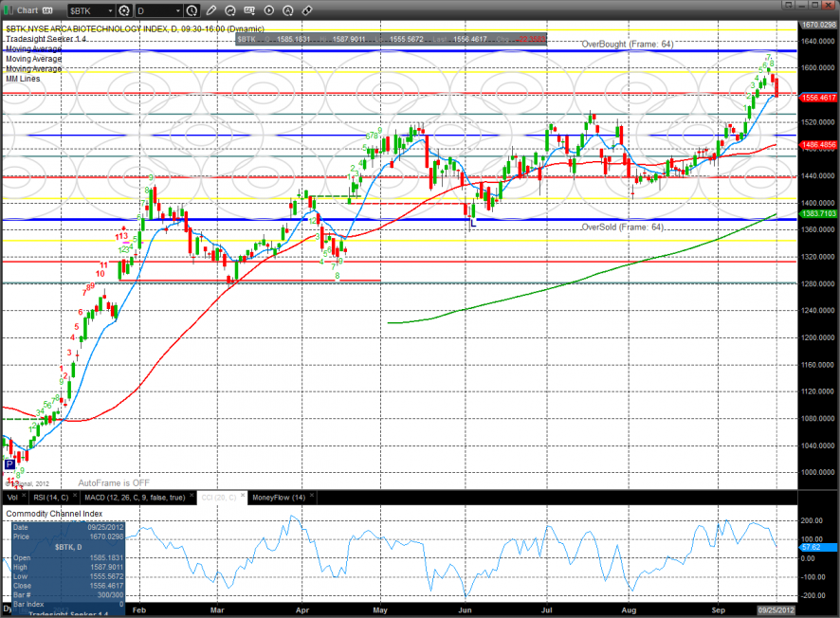This screenshot has height=618, width=840.
Task: Switch to the Vol indicator tab
Action: coord(12,497)
